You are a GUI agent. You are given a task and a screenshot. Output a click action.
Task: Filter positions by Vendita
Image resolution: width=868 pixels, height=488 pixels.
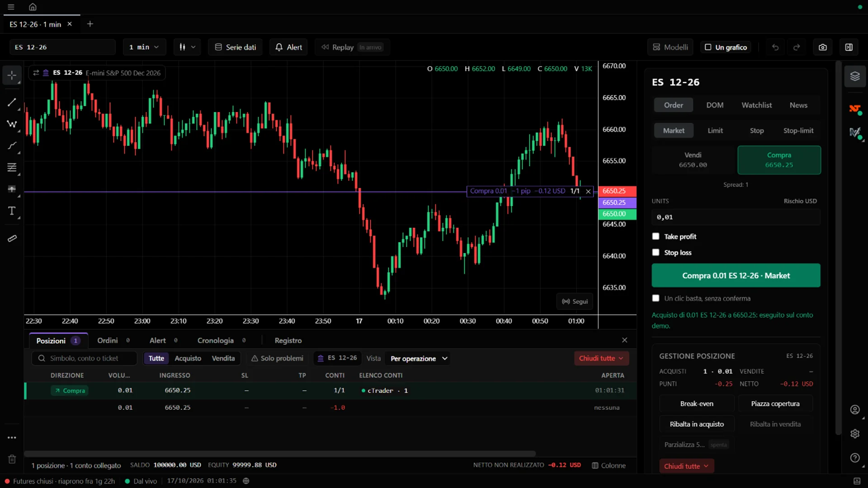coord(223,358)
